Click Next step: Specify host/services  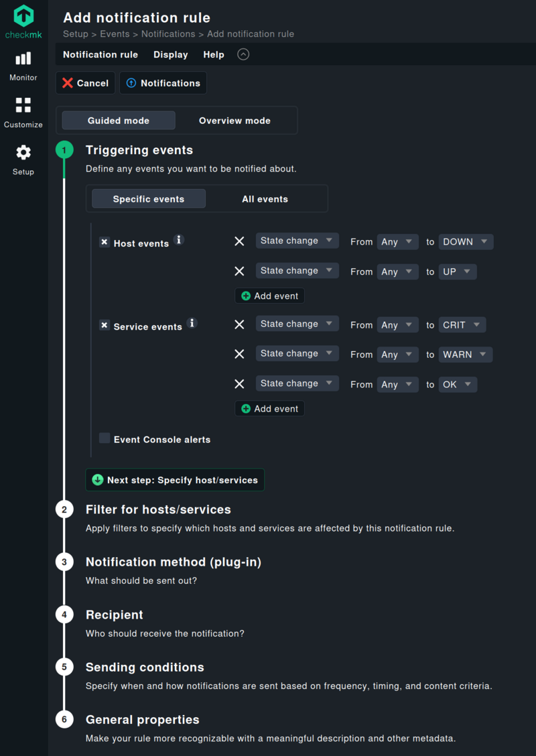click(x=174, y=479)
